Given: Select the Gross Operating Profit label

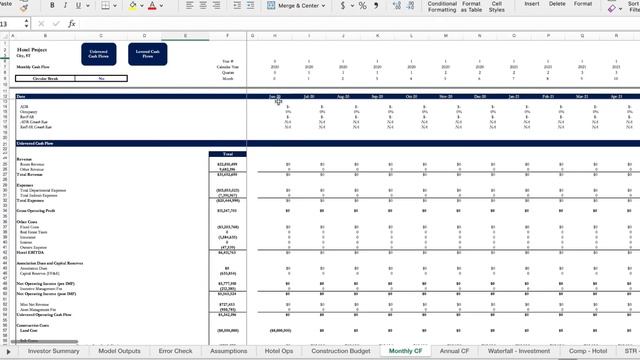Looking at the screenshot, I should click(x=36, y=211).
